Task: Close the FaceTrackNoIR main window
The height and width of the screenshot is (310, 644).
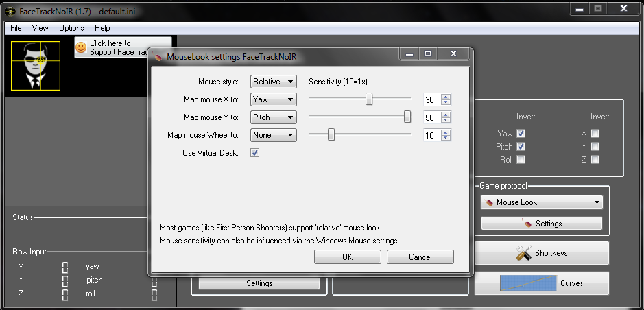Action: click(624, 8)
